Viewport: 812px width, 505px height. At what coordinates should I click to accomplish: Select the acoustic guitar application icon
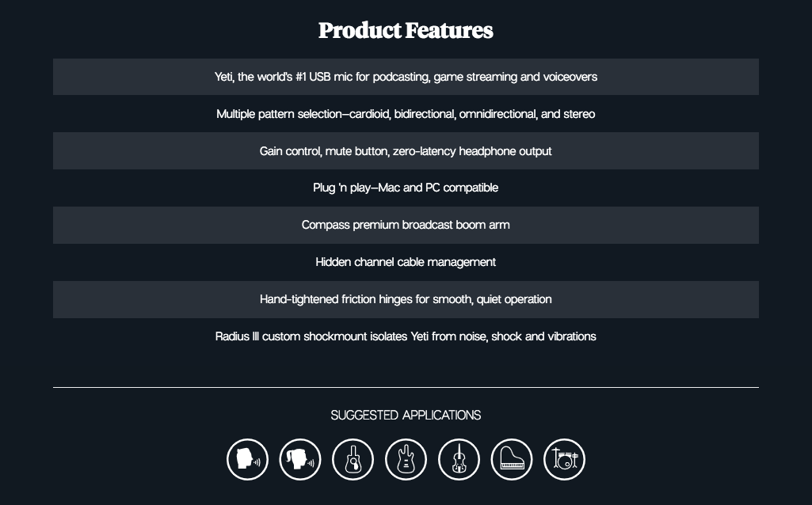point(353,459)
